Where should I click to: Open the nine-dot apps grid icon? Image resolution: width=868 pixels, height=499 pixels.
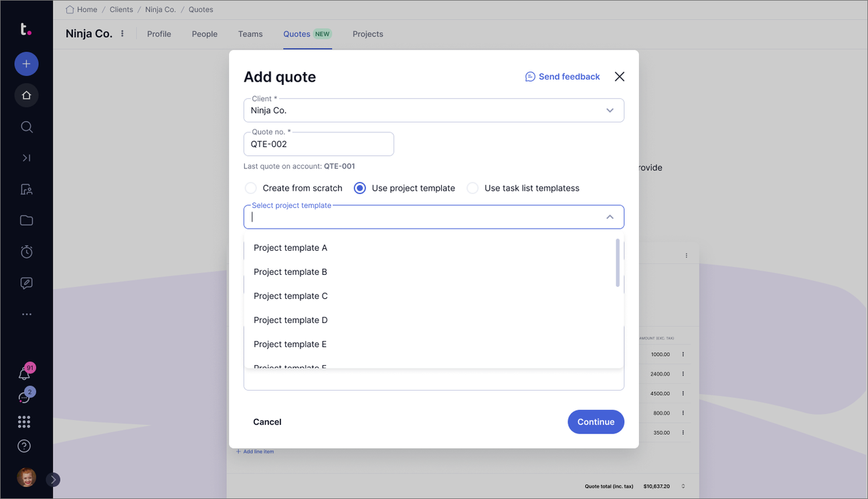coord(24,421)
